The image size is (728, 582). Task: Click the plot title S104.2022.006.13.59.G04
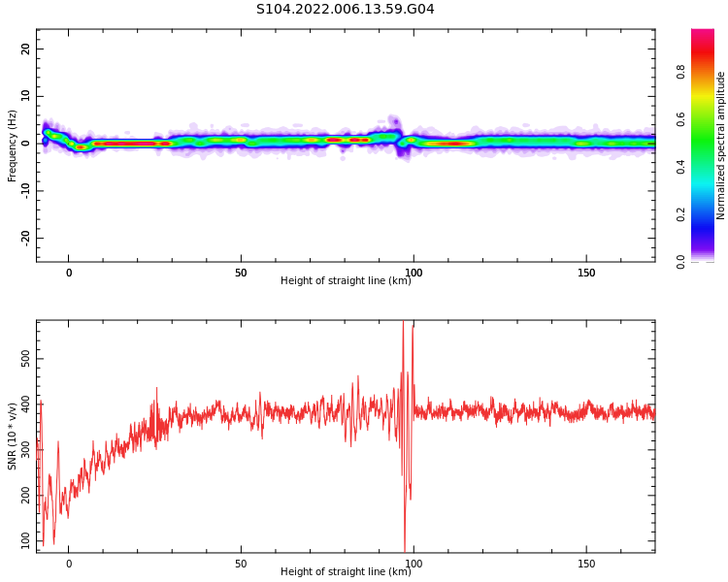tap(345, 9)
